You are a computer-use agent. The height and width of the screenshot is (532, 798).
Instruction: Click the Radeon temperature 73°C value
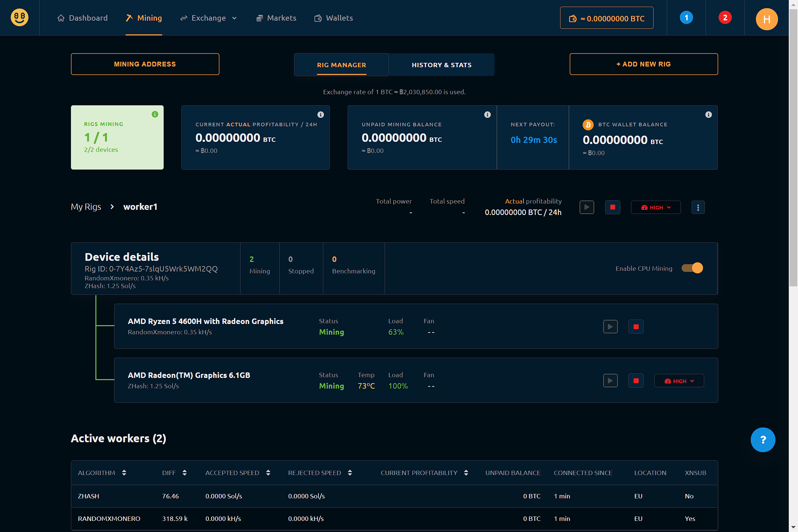click(366, 386)
